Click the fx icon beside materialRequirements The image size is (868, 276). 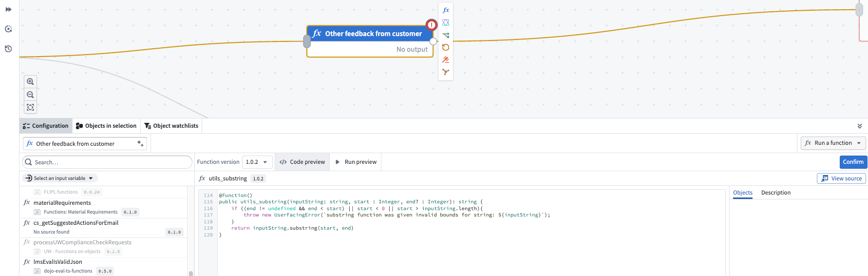(x=27, y=202)
